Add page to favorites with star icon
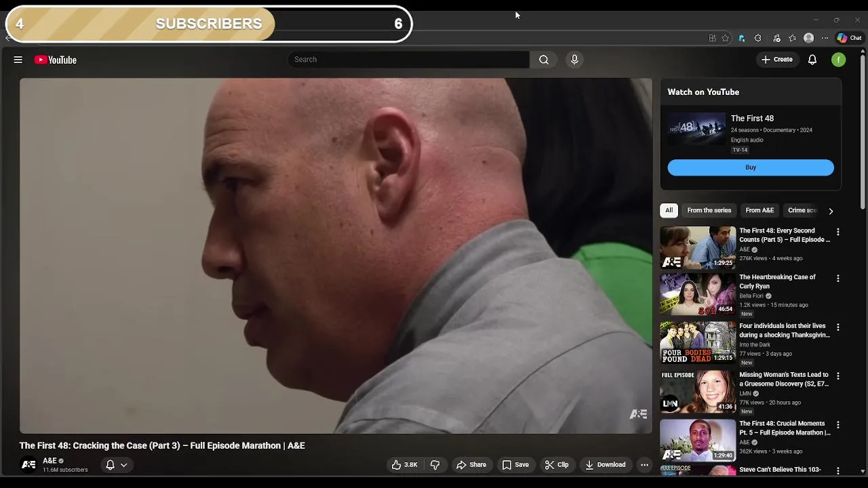Screen dimensions: 868x488 click(726, 38)
